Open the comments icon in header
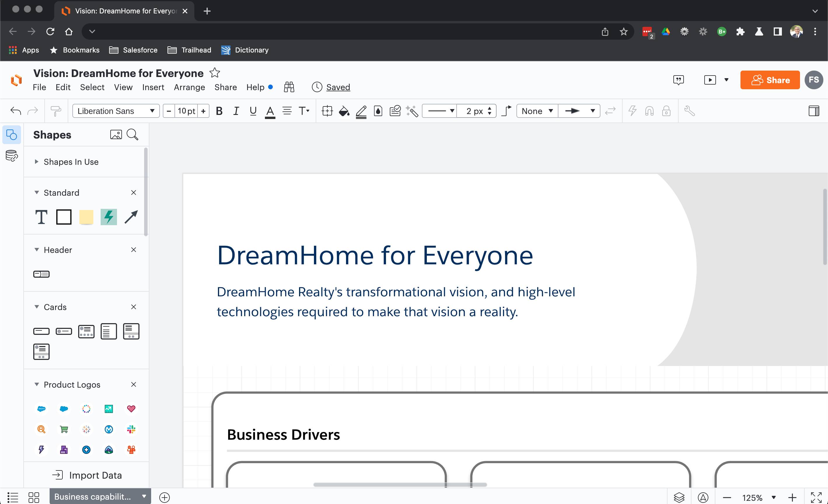 click(678, 80)
